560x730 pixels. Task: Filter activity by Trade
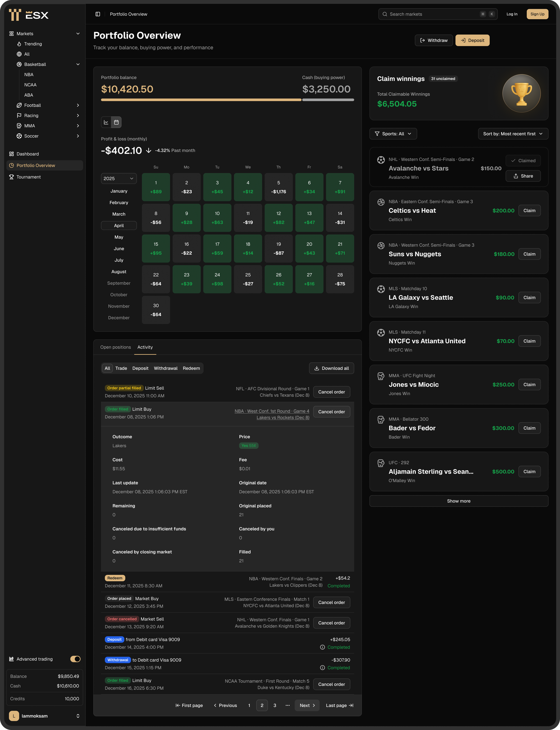point(121,368)
